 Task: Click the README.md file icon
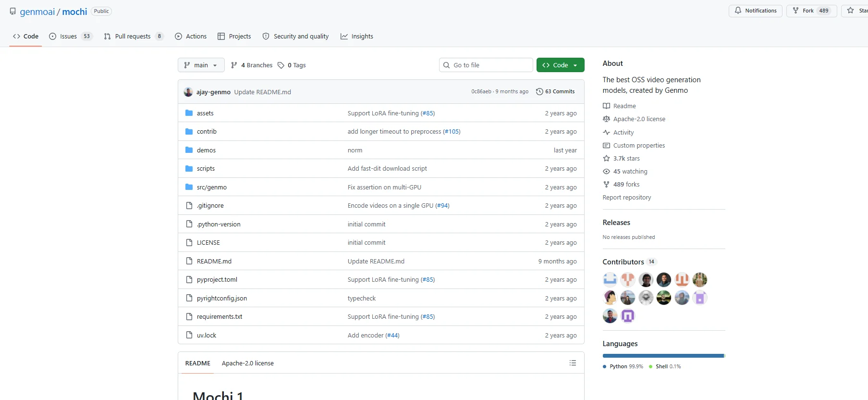pos(189,261)
